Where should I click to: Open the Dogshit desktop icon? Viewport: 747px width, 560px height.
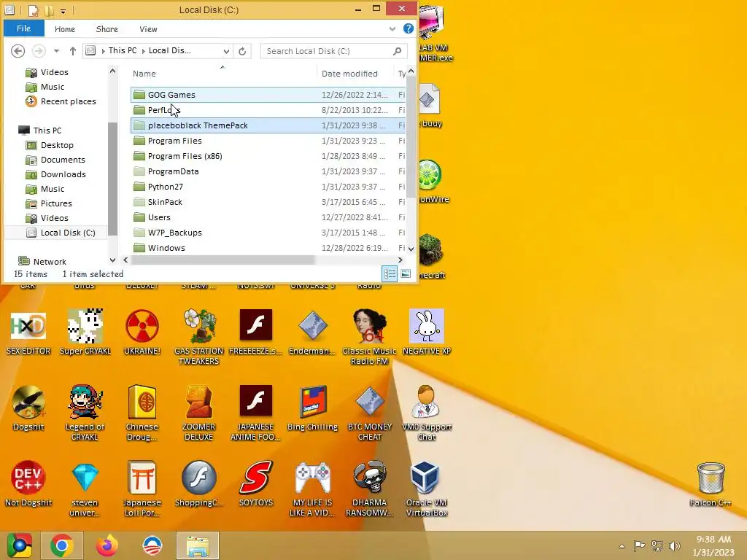[28, 402]
